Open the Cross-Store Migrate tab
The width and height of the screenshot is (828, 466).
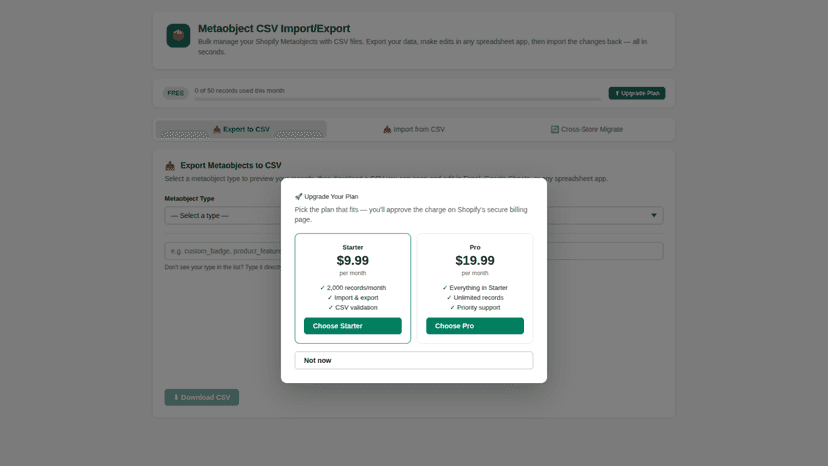[x=587, y=129]
